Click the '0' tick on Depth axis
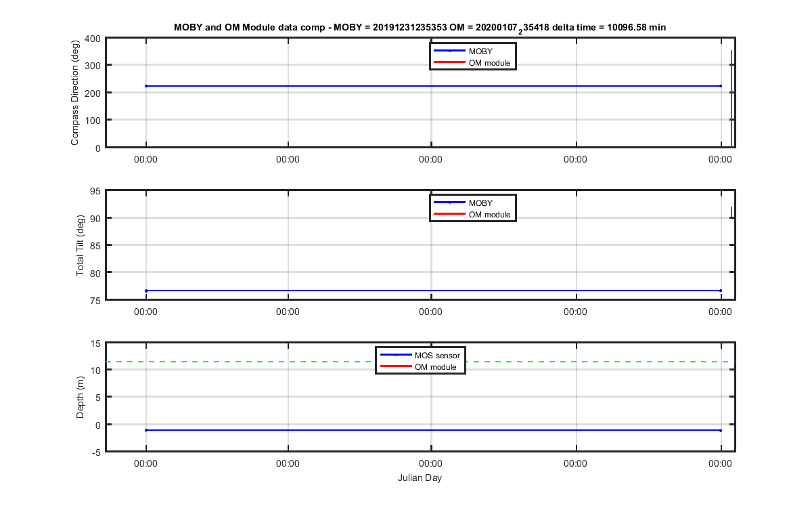The image size is (812, 508). coord(99,425)
